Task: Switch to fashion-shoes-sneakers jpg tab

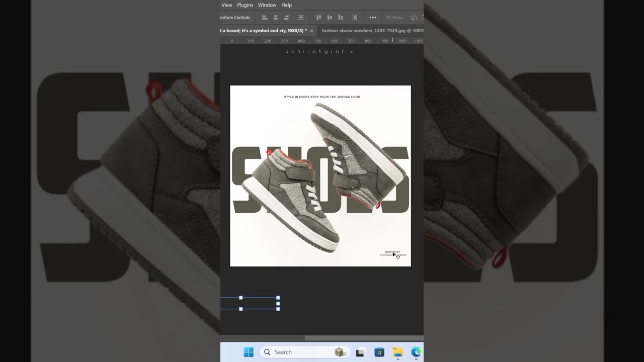Action: click(372, 31)
